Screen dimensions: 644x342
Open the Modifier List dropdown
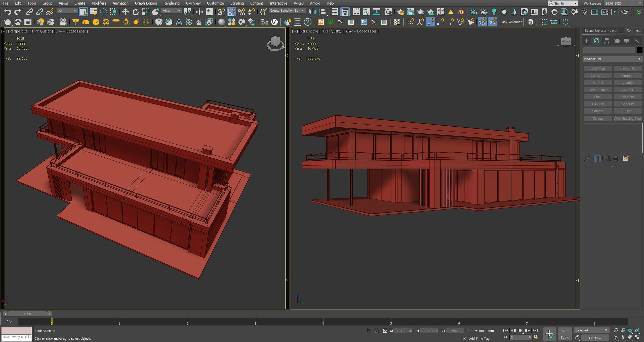[x=612, y=59]
